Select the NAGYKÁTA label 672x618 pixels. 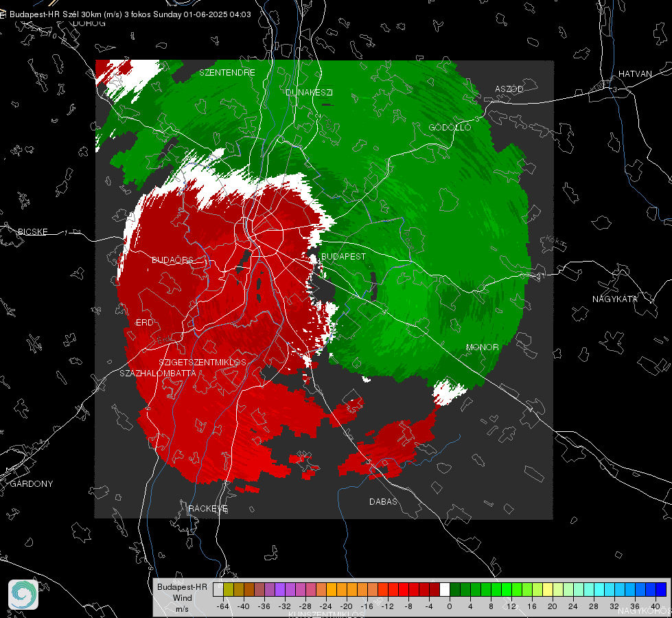pos(615,299)
